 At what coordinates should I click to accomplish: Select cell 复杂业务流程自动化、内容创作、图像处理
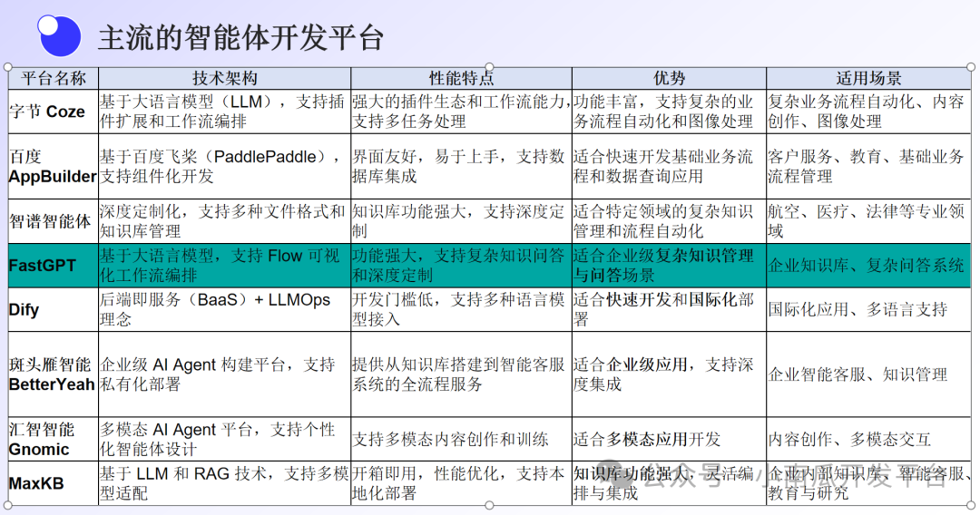(x=868, y=112)
